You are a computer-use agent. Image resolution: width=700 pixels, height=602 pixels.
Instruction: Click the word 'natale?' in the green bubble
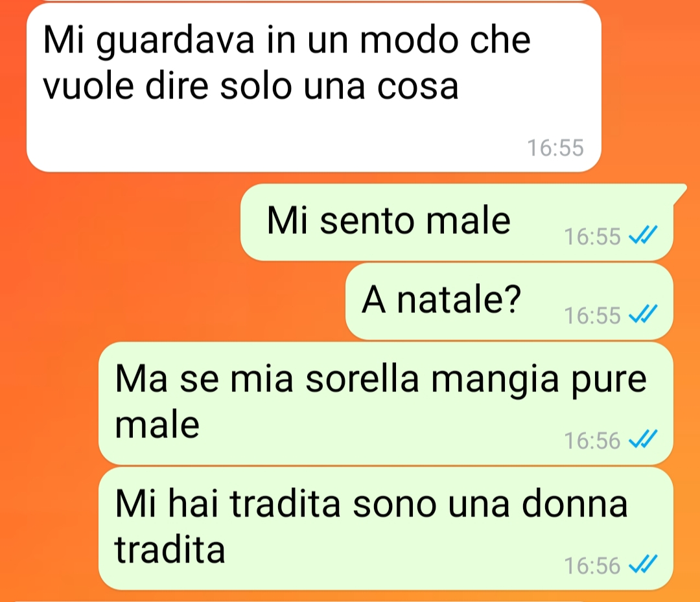[x=459, y=299]
